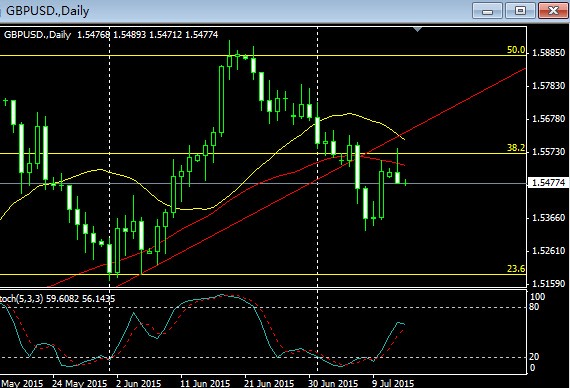The width and height of the screenshot is (570, 388).
Task: Click the 1.51590 price axis label
Action: (549, 283)
